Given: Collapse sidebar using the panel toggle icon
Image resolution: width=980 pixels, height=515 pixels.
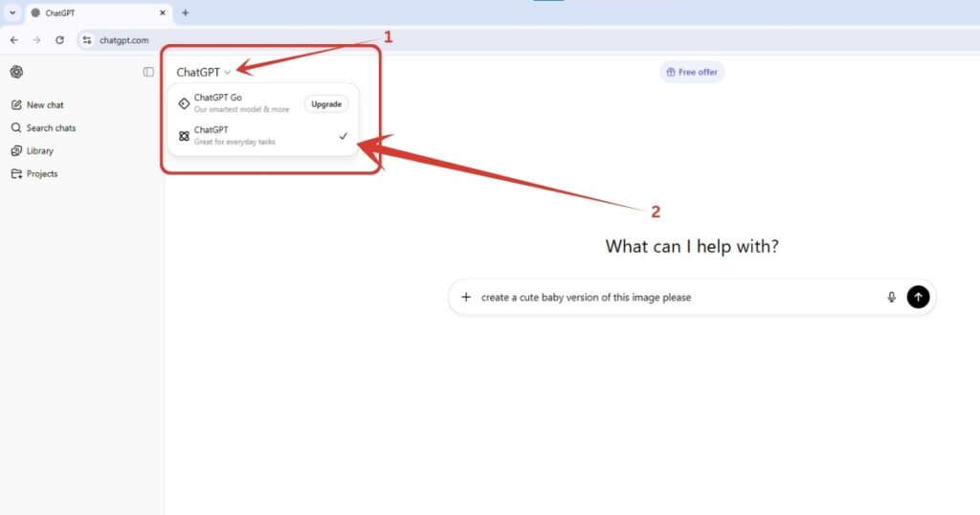Looking at the screenshot, I should pyautogui.click(x=148, y=72).
